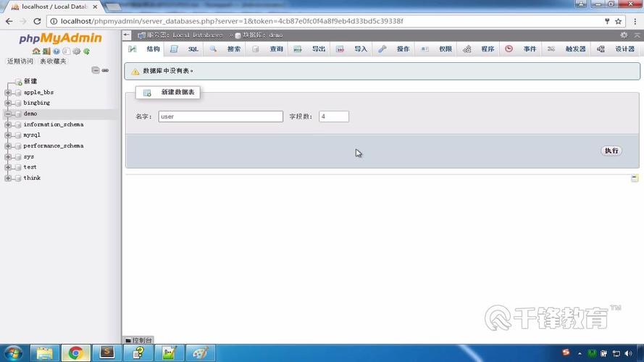Open the paint palette app in taskbar

[201, 353]
